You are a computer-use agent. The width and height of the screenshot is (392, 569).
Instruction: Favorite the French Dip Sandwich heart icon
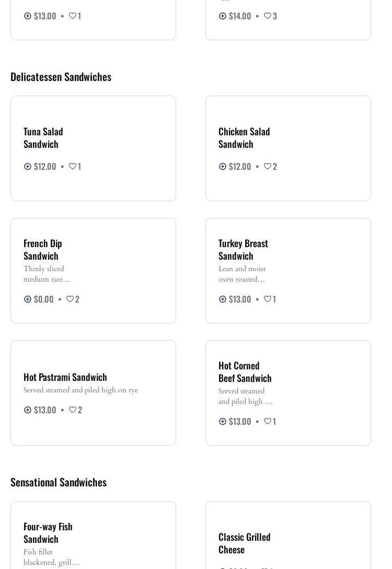(x=70, y=299)
